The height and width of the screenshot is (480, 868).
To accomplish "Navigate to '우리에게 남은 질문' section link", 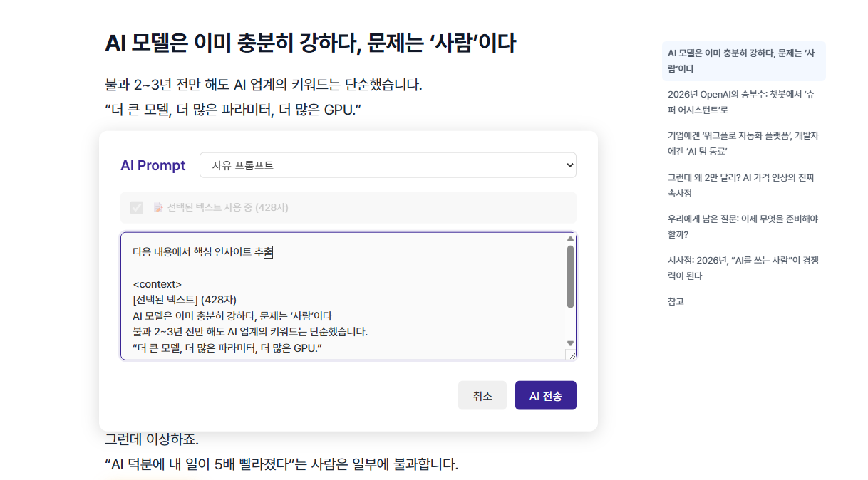I will tap(741, 226).
